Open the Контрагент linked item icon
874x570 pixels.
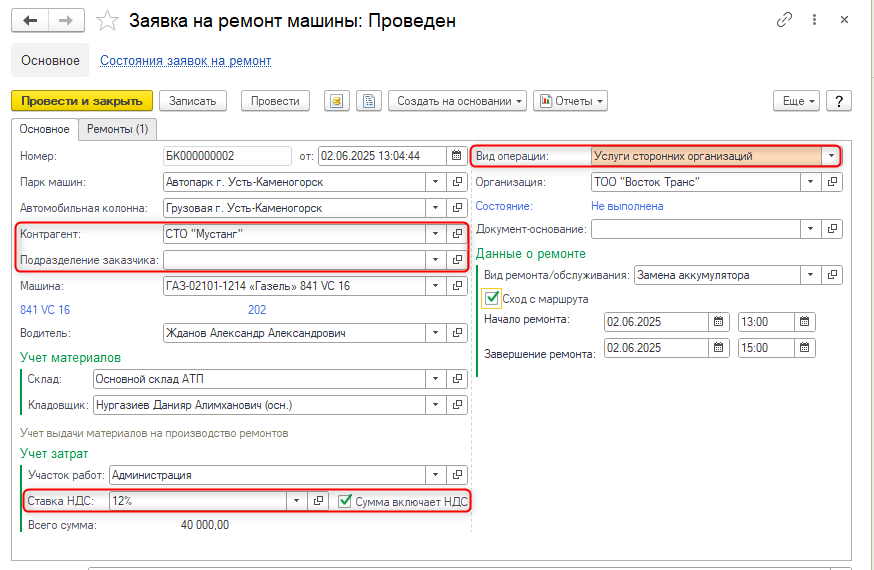pyautogui.click(x=457, y=234)
